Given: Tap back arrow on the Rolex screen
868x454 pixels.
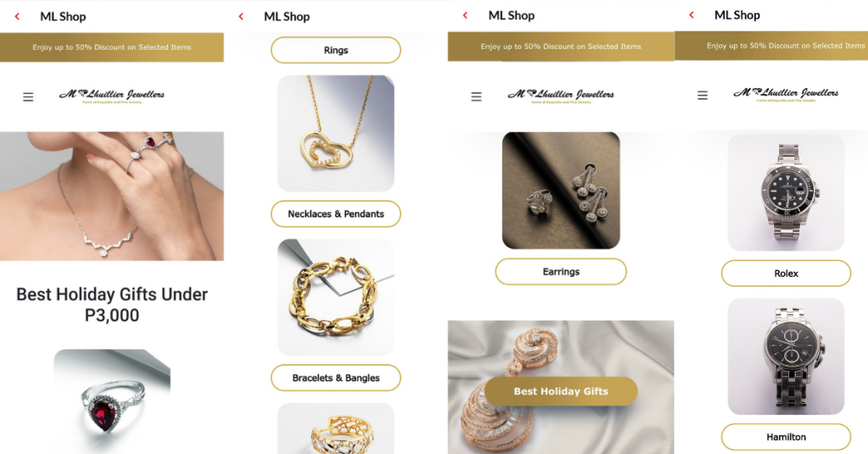Looking at the screenshot, I should click(691, 15).
